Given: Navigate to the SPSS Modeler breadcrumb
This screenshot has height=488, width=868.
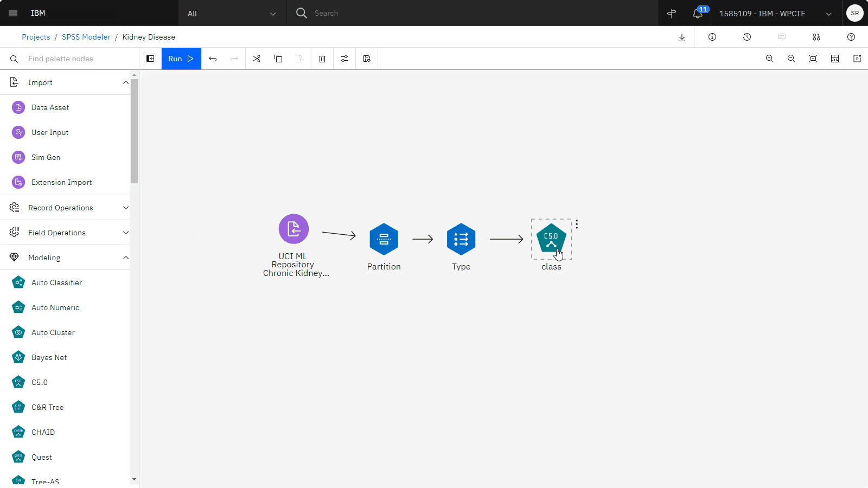Looking at the screenshot, I should pyautogui.click(x=86, y=37).
